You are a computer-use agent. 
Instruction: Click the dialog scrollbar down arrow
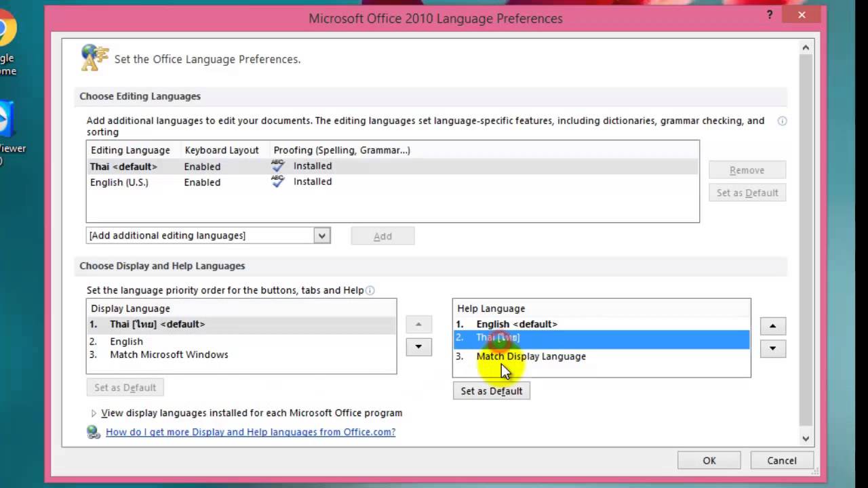(x=806, y=439)
